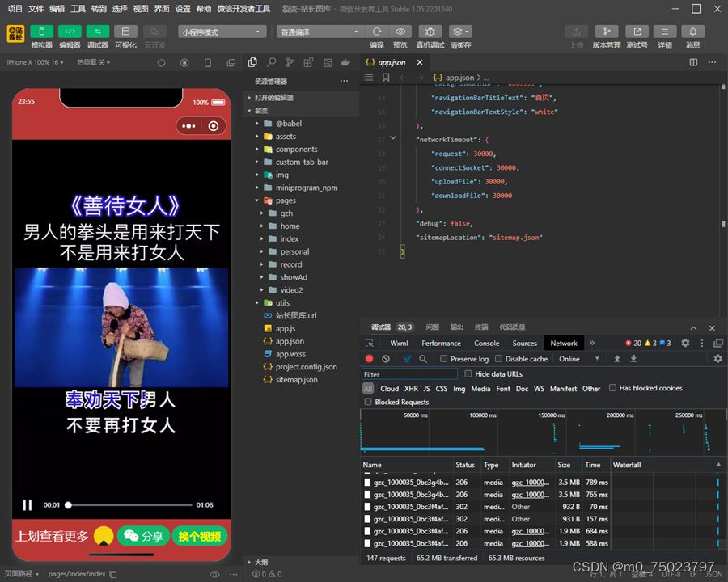Switch to the Console tab
Screen dimensions: 728x582
pos(487,343)
